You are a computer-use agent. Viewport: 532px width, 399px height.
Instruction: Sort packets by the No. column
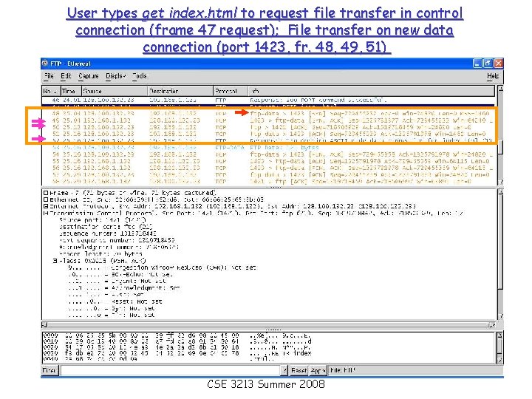pos(51,91)
